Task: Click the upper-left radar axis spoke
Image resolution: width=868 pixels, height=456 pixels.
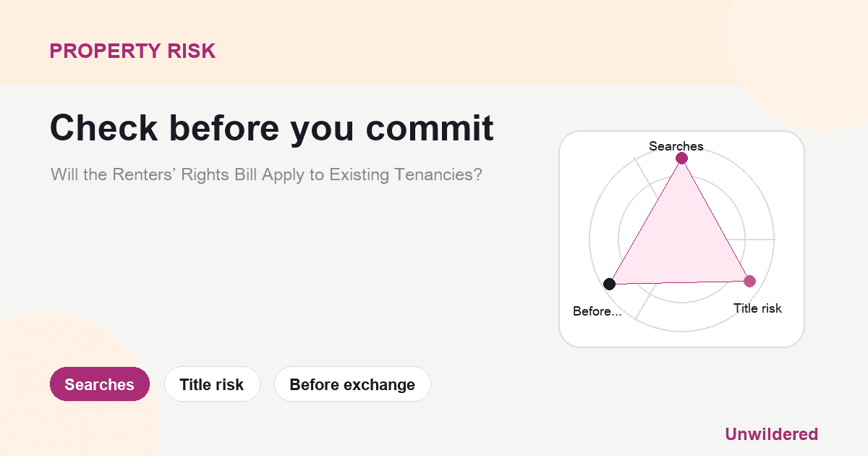Action: tap(647, 176)
